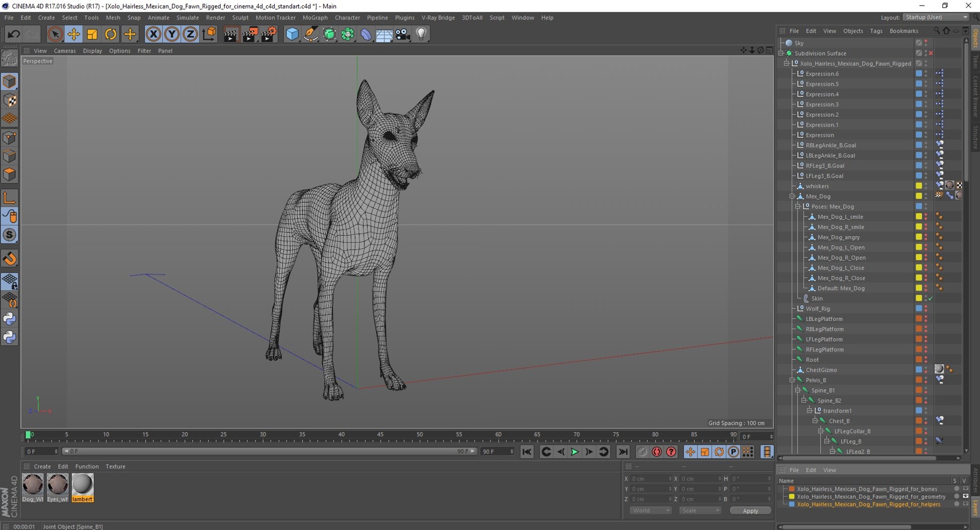
Task: Toggle solo for bones layer
Action: click(x=957, y=489)
